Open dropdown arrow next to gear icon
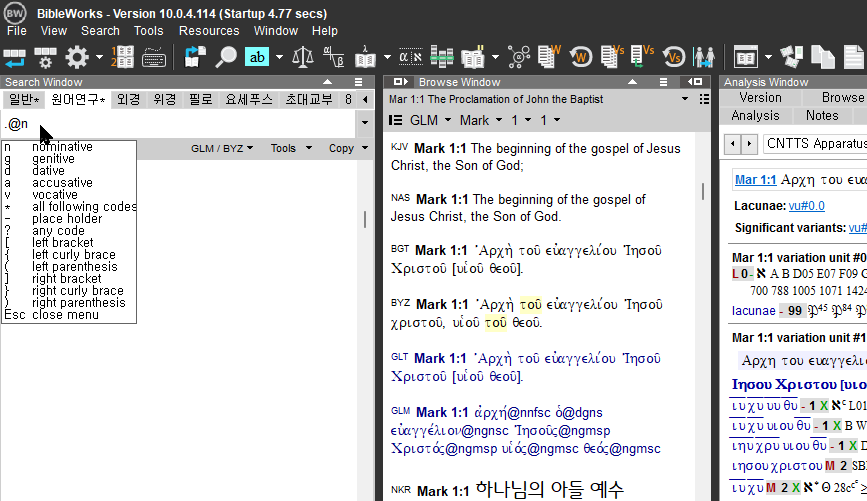Image resolution: width=867 pixels, height=501 pixels. pos(99,57)
